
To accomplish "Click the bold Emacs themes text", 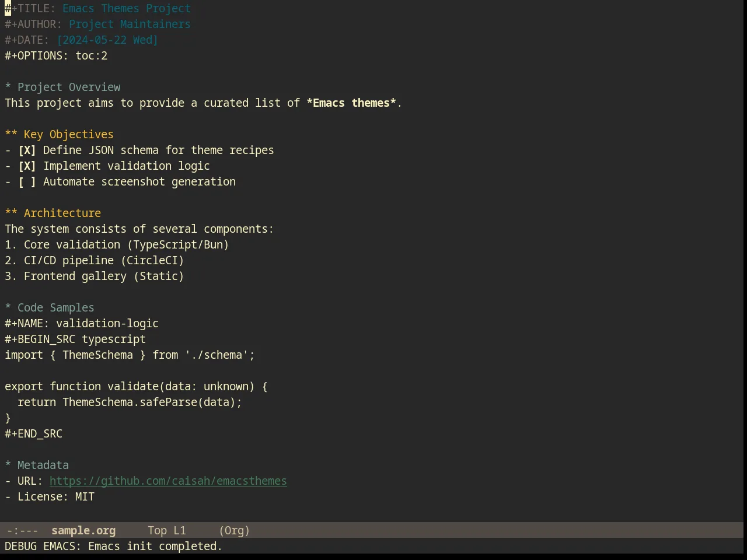I will click(x=351, y=103).
